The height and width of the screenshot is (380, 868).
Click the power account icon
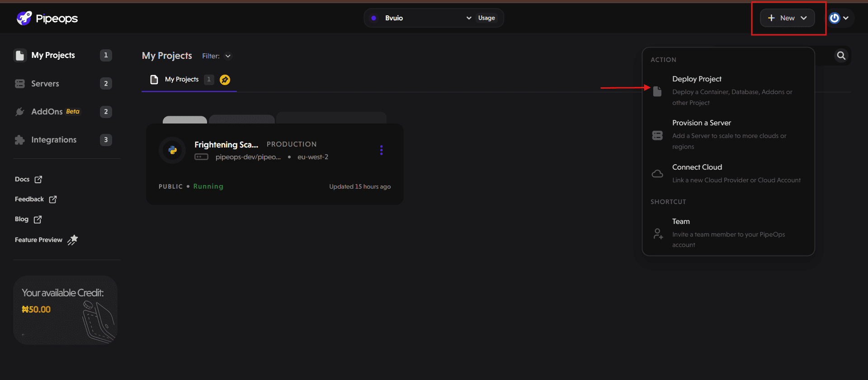coord(835,18)
